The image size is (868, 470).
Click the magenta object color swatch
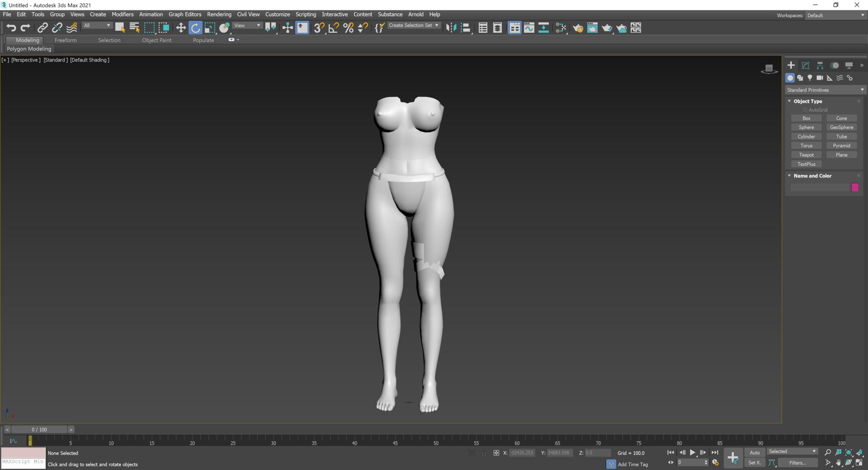point(855,187)
